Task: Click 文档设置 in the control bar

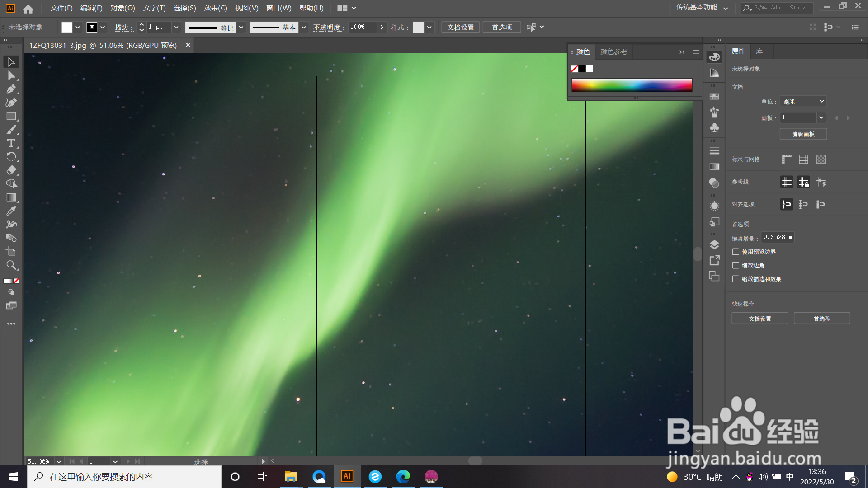Action: [x=460, y=27]
